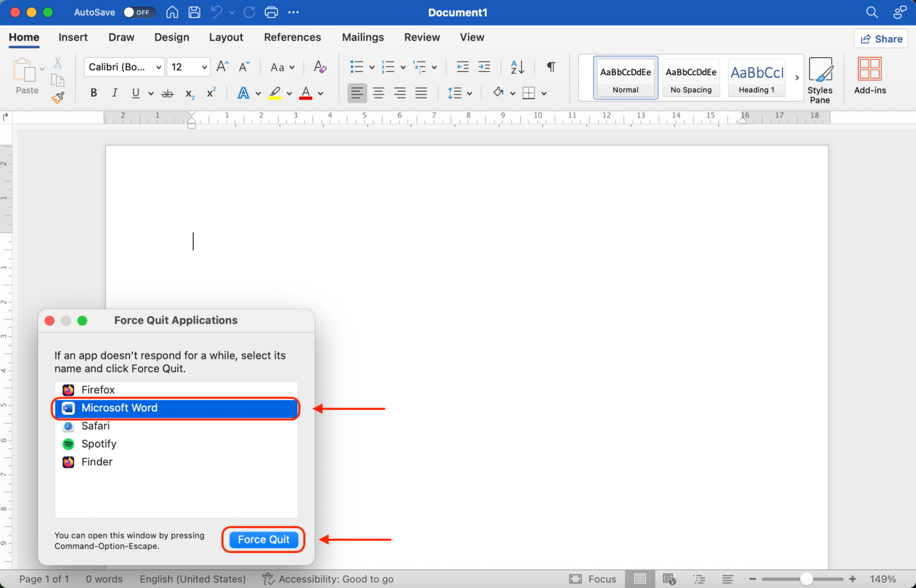Apply bold formatting
The width and height of the screenshot is (916, 588).
click(93, 93)
